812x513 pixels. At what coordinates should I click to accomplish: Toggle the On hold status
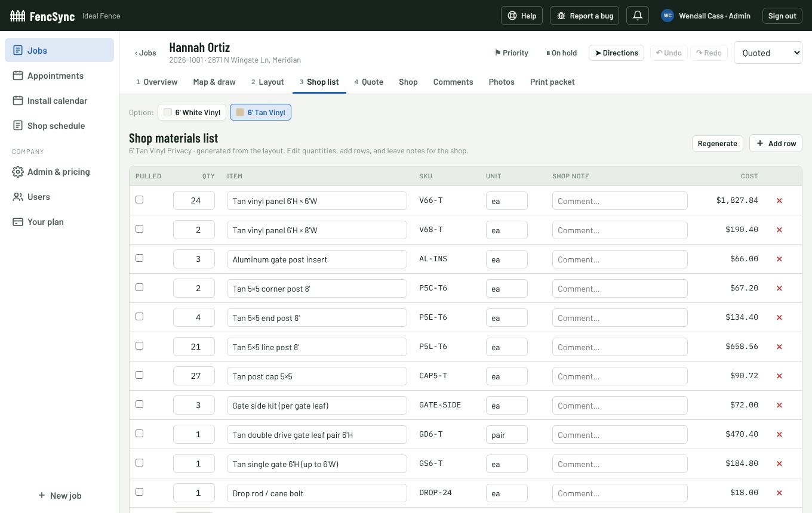tap(562, 52)
